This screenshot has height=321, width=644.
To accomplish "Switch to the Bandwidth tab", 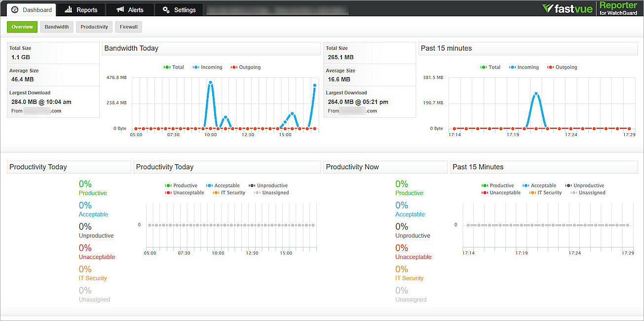I will [x=56, y=27].
